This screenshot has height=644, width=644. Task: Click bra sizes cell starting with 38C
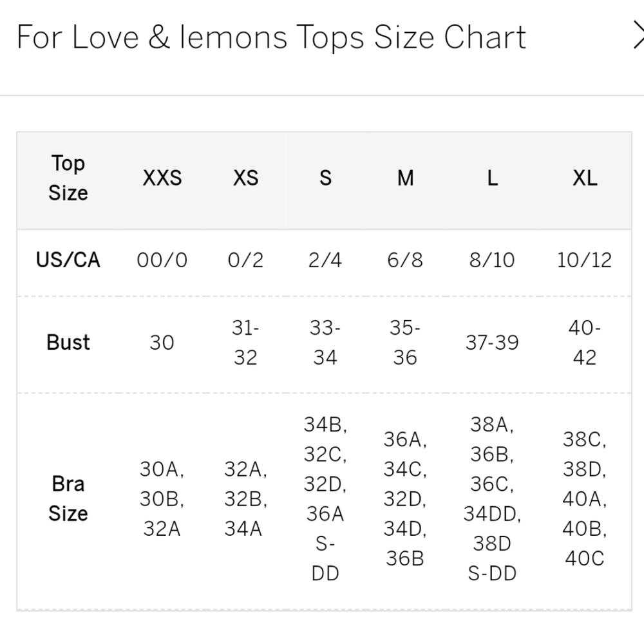585,498
